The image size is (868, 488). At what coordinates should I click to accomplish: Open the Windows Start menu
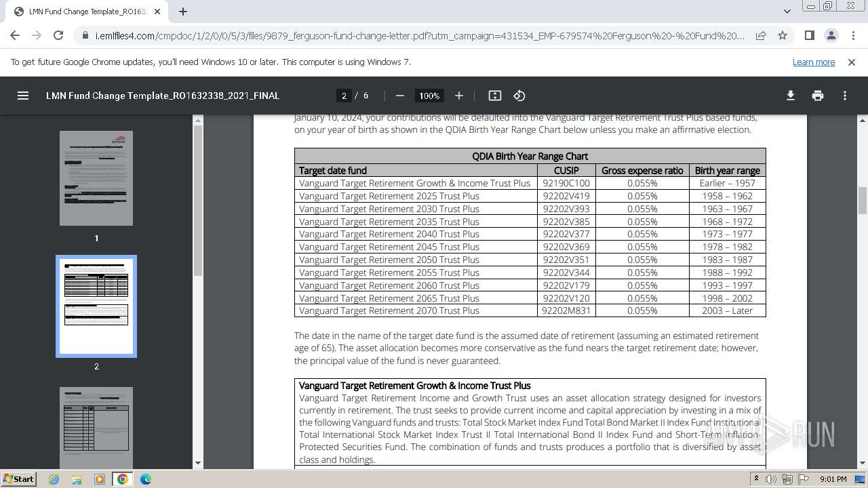point(19,479)
